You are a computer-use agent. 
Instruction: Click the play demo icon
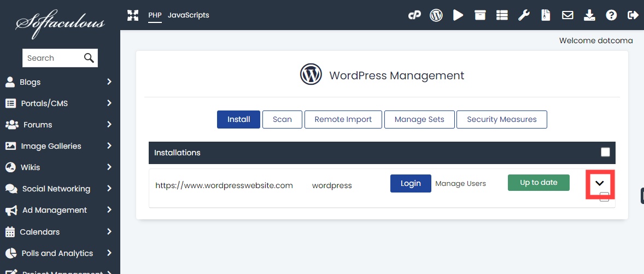pyautogui.click(x=458, y=15)
